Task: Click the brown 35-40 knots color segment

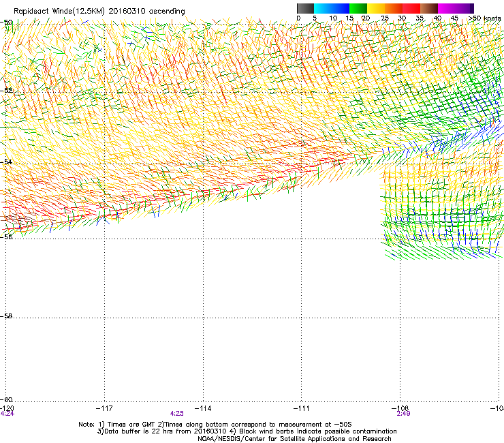Action: tap(429, 8)
